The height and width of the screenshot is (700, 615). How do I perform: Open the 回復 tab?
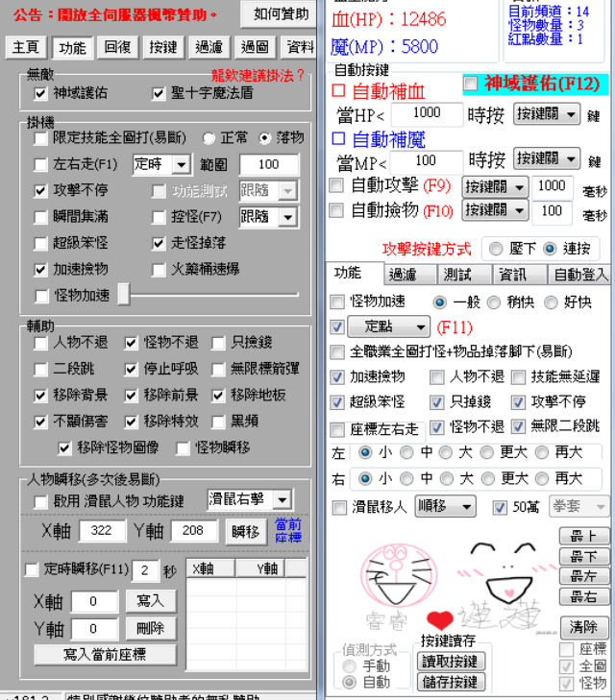(117, 47)
